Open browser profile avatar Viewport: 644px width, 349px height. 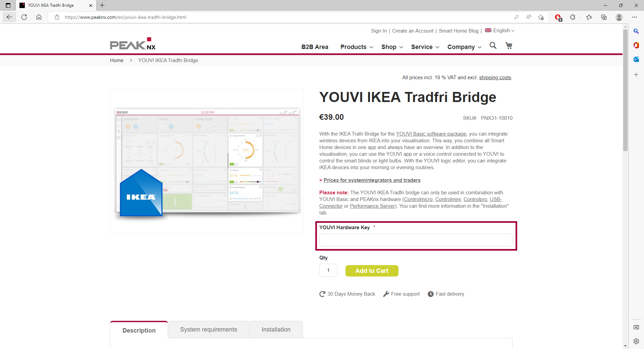coord(619,17)
